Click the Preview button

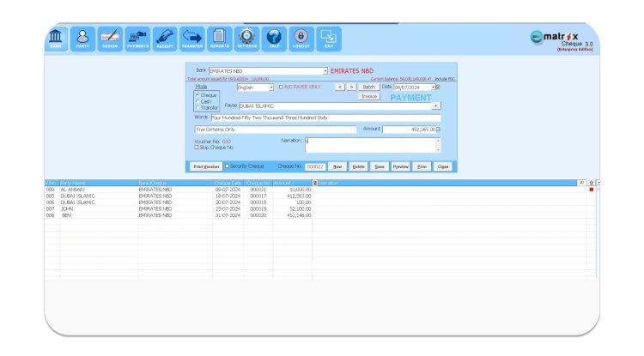point(400,166)
